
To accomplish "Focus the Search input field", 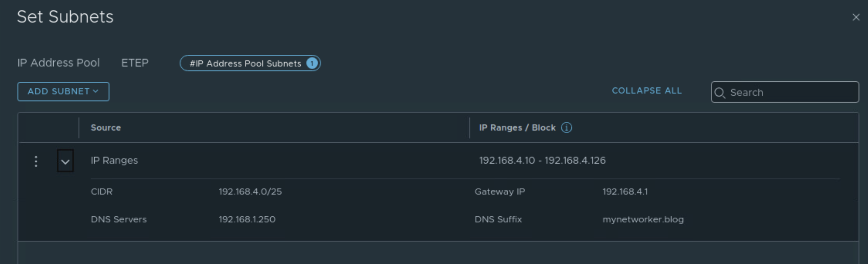I will pyautogui.click(x=790, y=92).
